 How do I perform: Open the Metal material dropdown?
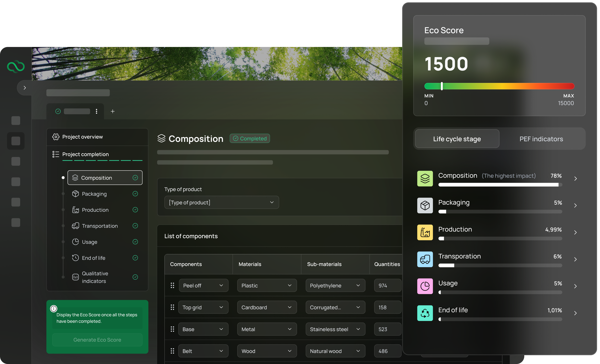(x=267, y=329)
